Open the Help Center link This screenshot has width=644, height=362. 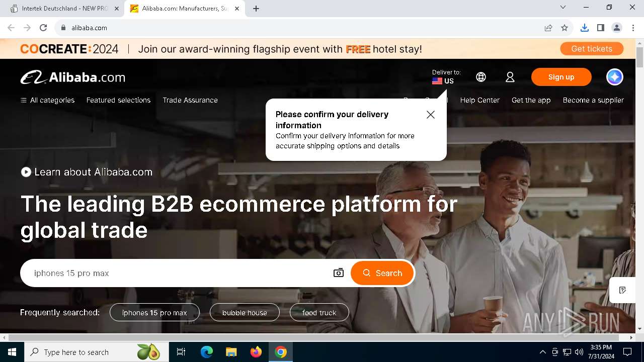tap(480, 100)
